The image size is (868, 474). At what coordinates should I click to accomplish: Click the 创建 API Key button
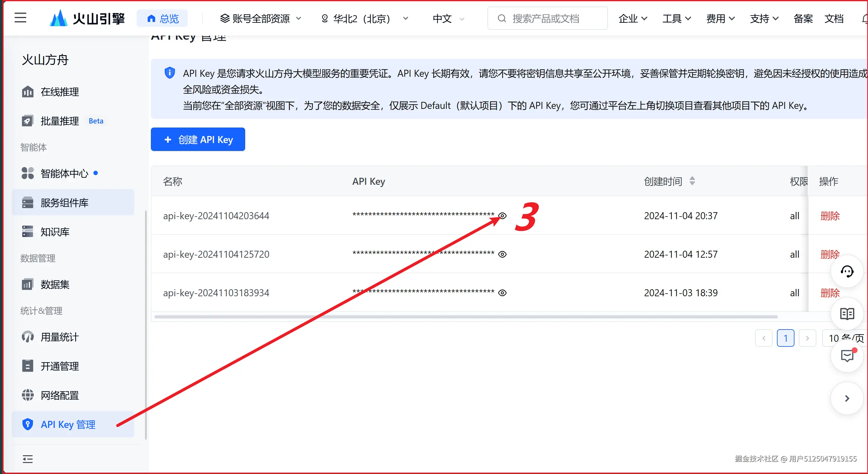[x=198, y=140]
